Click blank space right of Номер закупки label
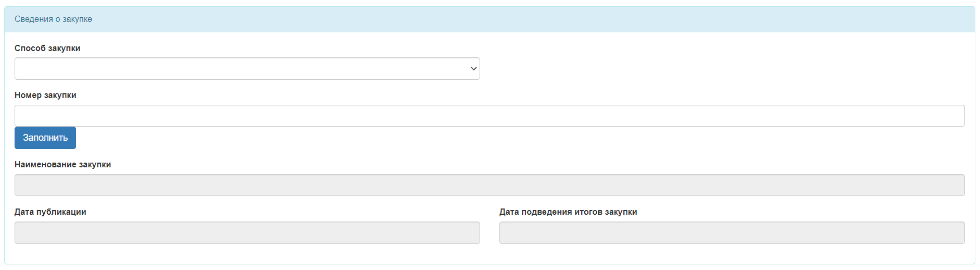This screenshot has height=270, width=980. (521, 95)
